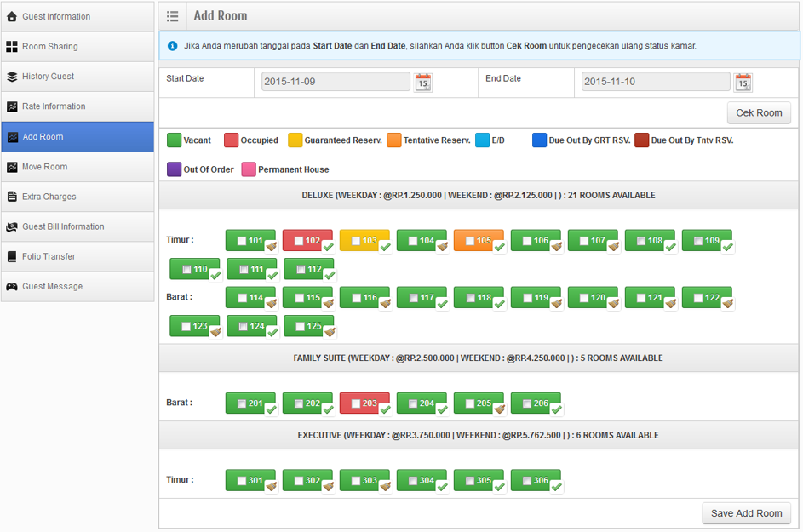Tick the room 204 checkbox

tap(413, 403)
